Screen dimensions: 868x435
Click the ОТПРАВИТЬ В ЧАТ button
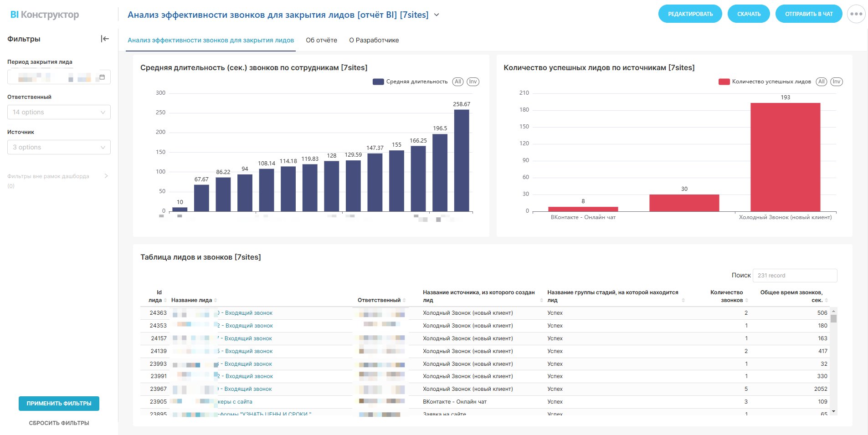pos(809,14)
